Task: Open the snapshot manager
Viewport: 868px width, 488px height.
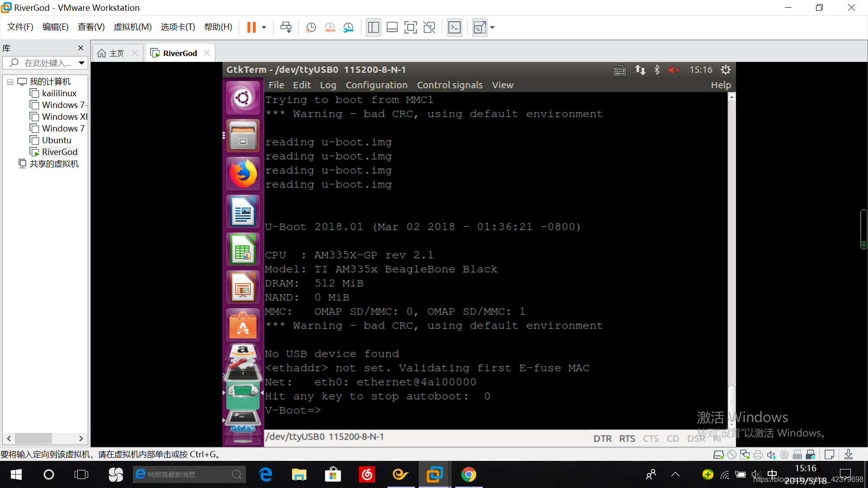Action: 348,28
